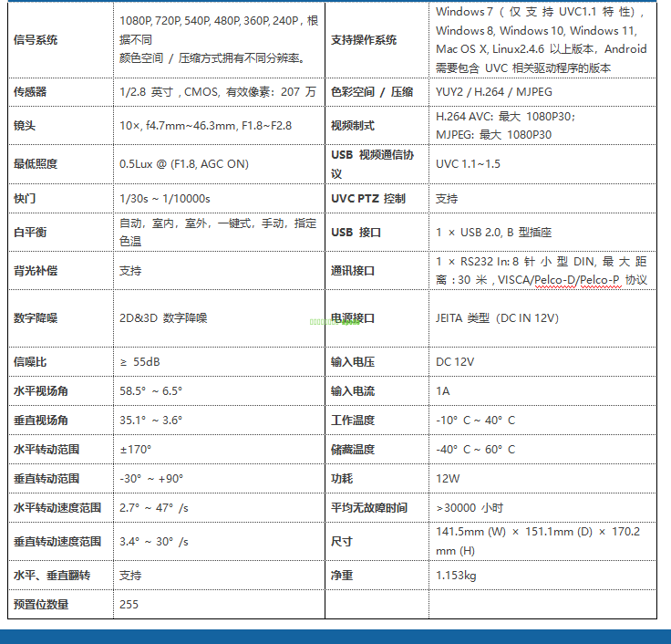
Task: Click the 白平衡 label cell
Action: tap(30, 233)
